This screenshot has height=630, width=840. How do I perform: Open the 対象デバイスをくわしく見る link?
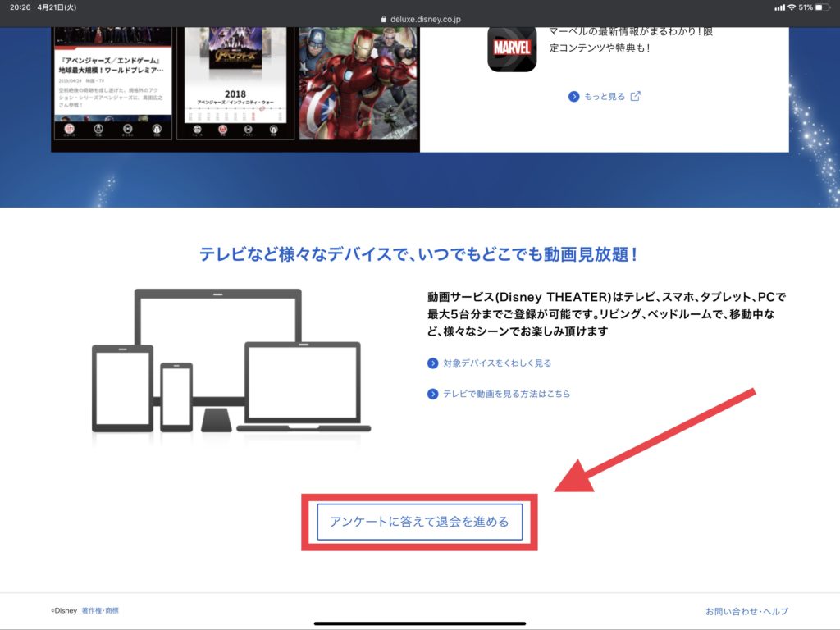(x=490, y=363)
